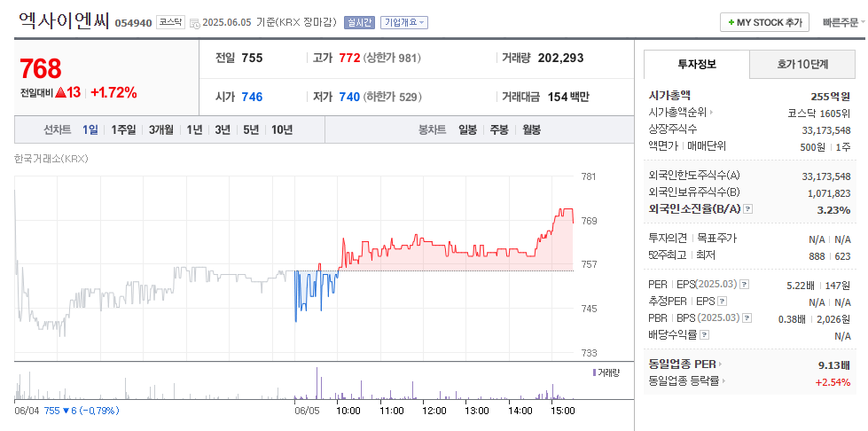The width and height of the screenshot is (868, 431).
Task: Select the 5년 line chart period
Action: click(251, 130)
